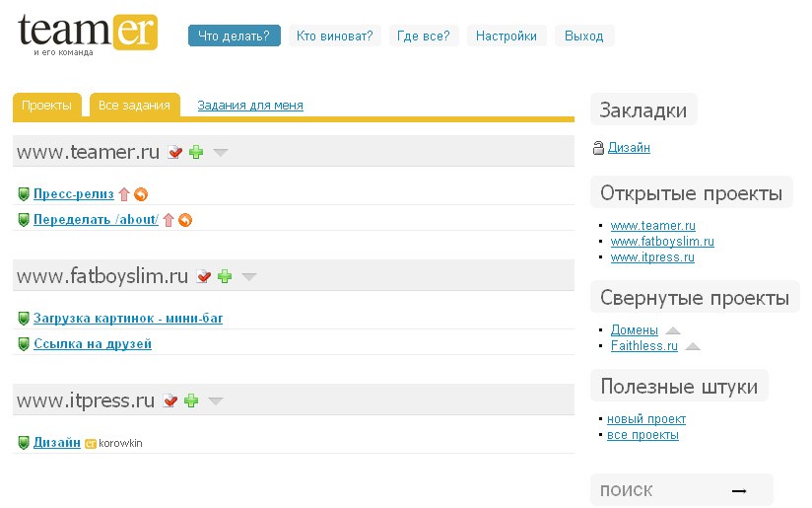The height and width of the screenshot is (508, 812).
Task: Click the green shield icon before Ссылка на друзей
Action: click(x=24, y=344)
